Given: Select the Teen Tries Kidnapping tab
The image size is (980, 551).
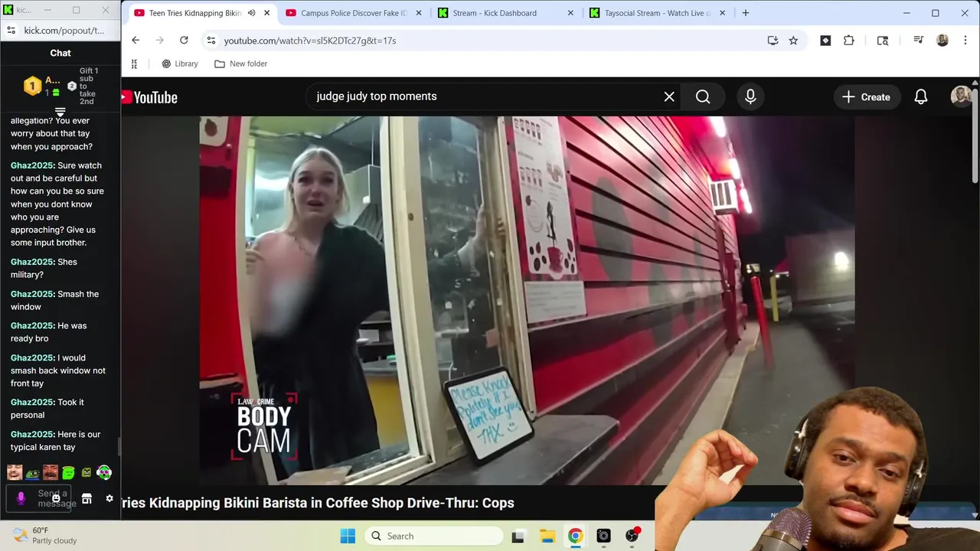Looking at the screenshot, I should 194,13.
